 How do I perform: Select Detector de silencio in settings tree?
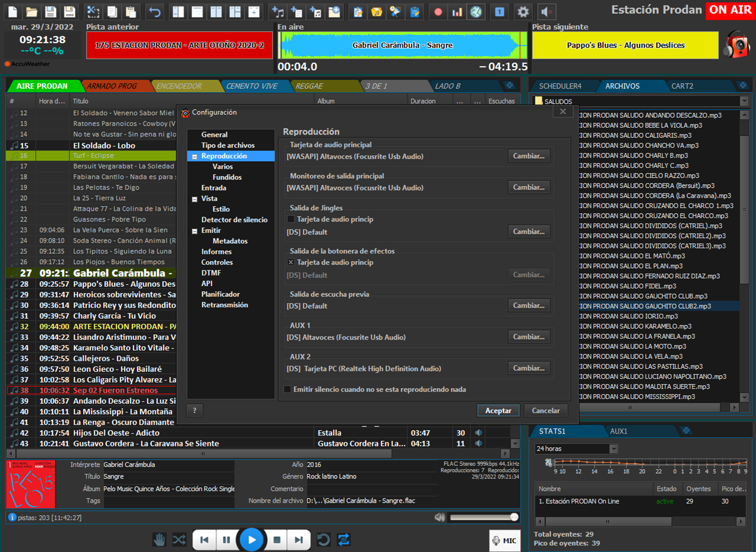pyautogui.click(x=234, y=220)
